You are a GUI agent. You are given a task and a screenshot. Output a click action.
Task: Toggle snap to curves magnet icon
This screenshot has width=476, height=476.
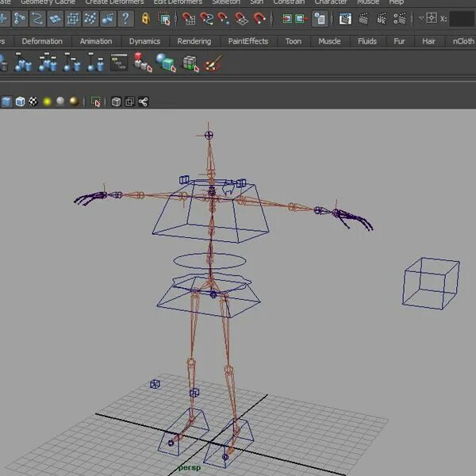point(206,19)
